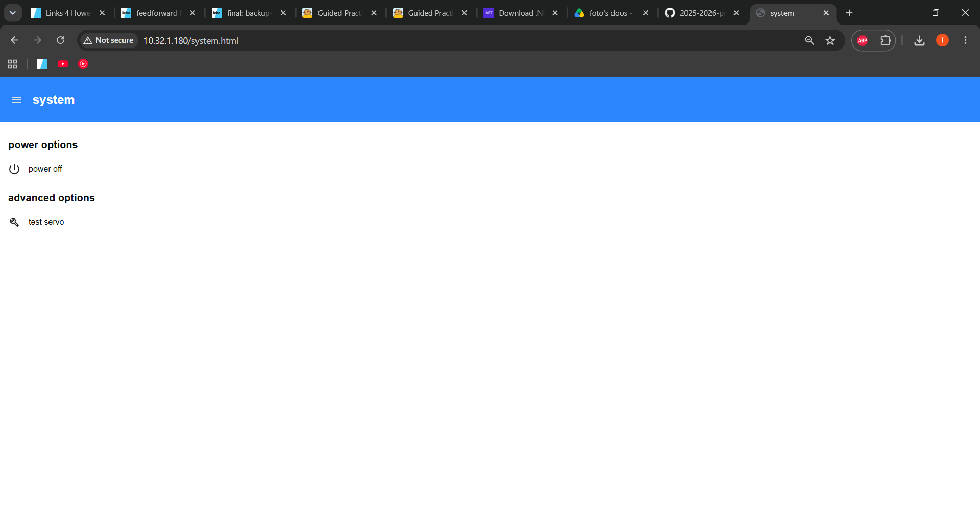This screenshot has width=980, height=521.
Task: Go back to the previous page
Action: 14,40
